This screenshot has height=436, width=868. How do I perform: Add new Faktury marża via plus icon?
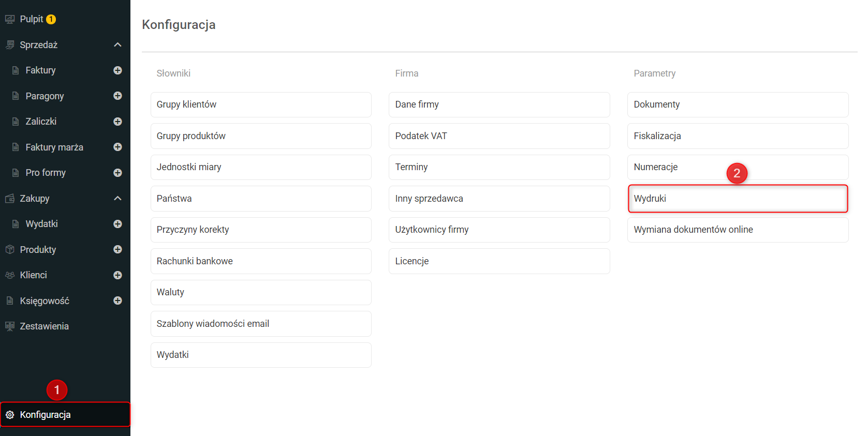117,147
